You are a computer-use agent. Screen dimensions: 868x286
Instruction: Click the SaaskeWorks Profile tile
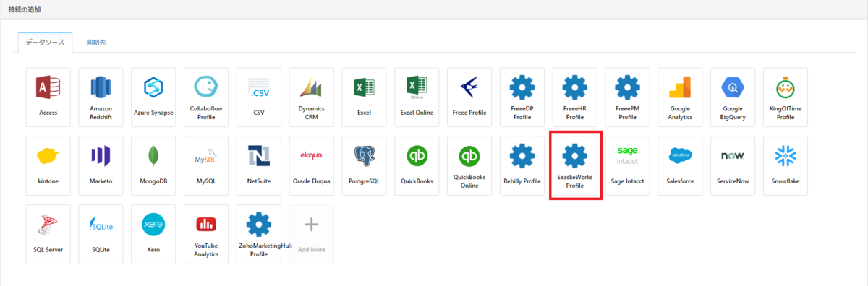coord(575,165)
